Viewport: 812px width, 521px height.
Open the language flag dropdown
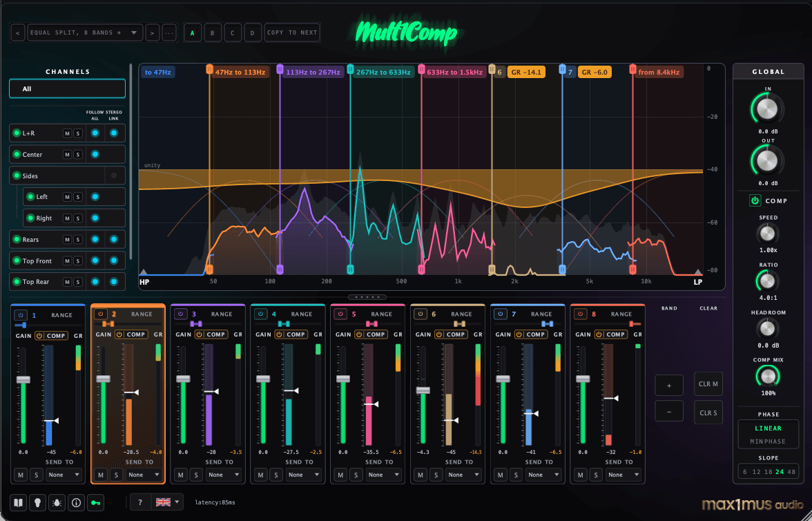tap(167, 502)
